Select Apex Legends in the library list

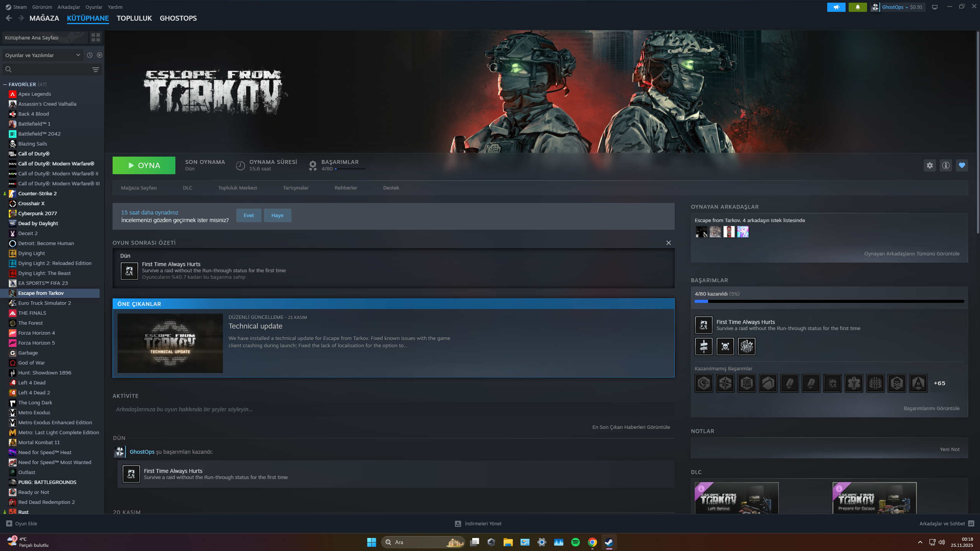[x=34, y=94]
